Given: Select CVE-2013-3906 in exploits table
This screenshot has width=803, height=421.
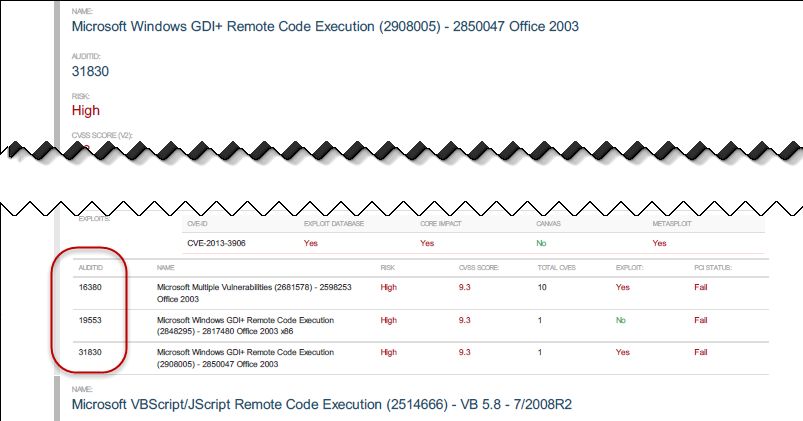Looking at the screenshot, I should tap(216, 243).
